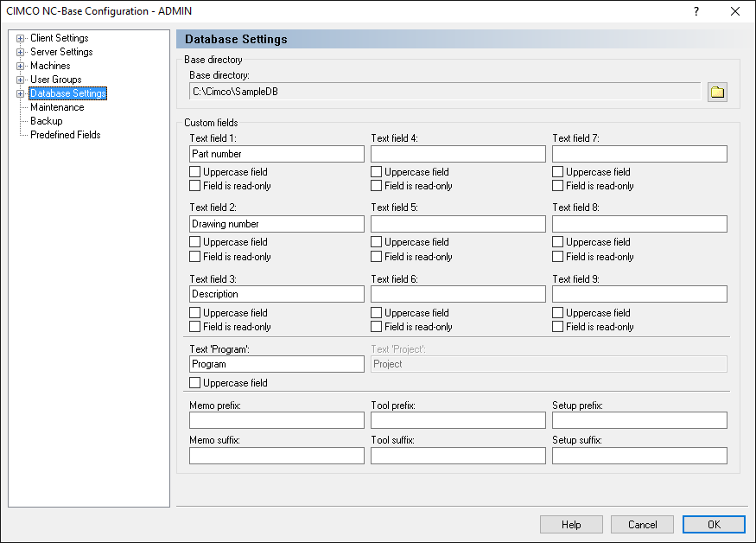Expand the Database Settings tree node
This screenshot has height=543, width=756.
tap(20, 93)
